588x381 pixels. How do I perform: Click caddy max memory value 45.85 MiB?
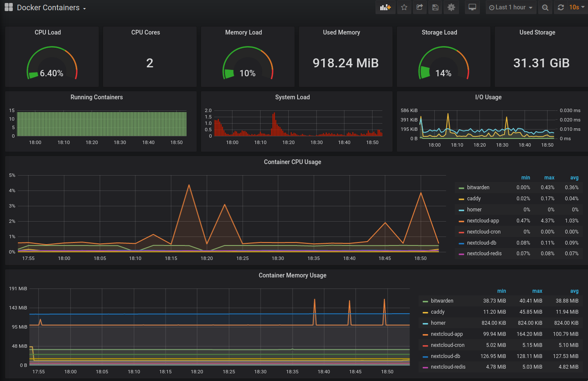[x=531, y=312]
